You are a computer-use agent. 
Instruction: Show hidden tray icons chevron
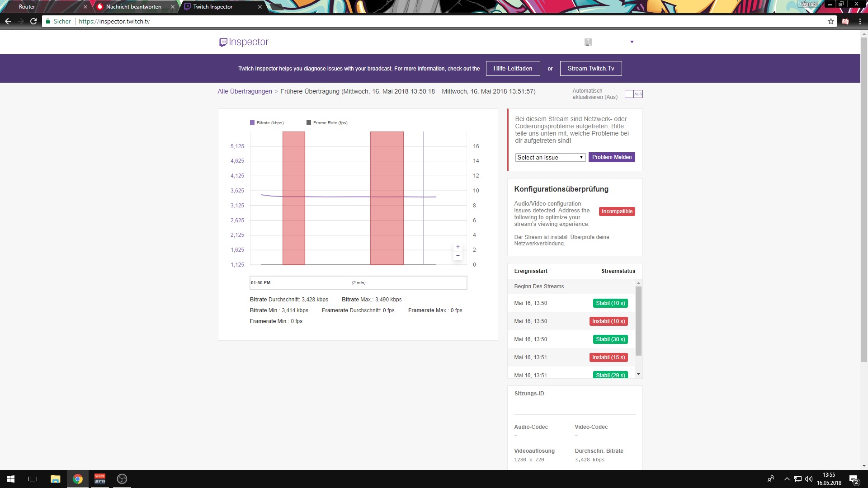[x=787, y=479]
